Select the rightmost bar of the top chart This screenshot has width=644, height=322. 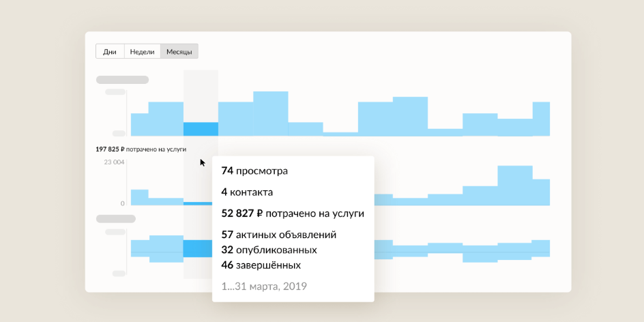541,119
